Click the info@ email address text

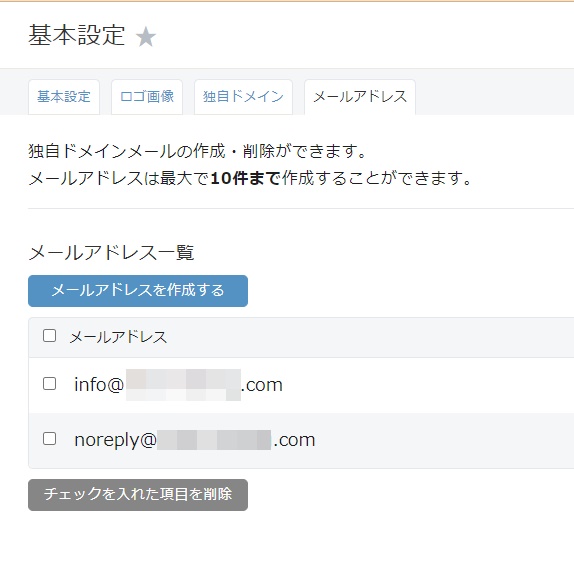pos(178,385)
